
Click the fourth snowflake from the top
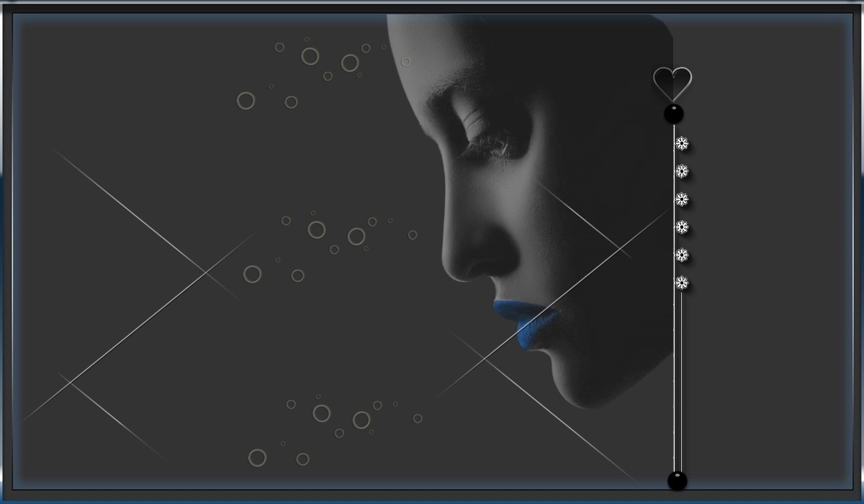(x=681, y=228)
